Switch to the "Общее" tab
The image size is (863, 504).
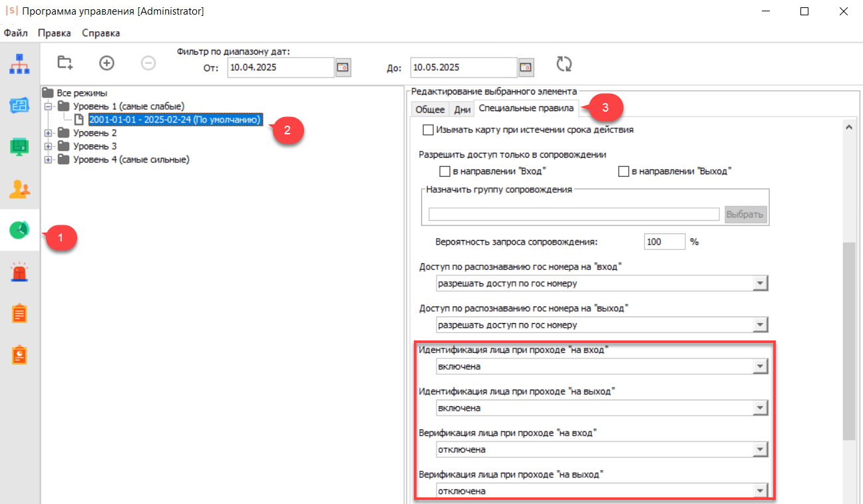pos(430,110)
